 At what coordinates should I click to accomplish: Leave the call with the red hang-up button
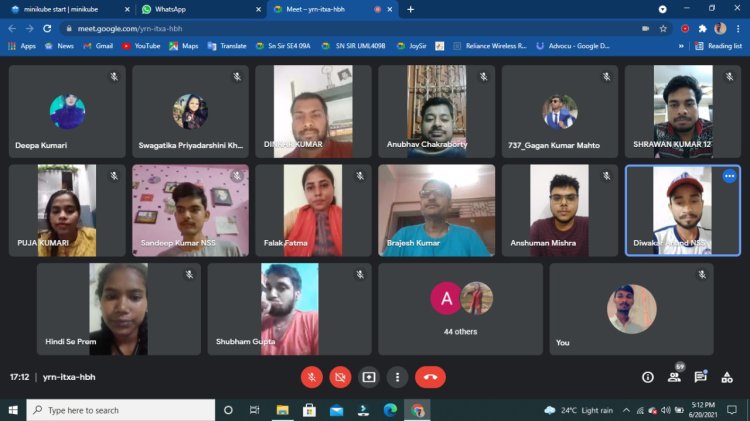[x=430, y=377]
